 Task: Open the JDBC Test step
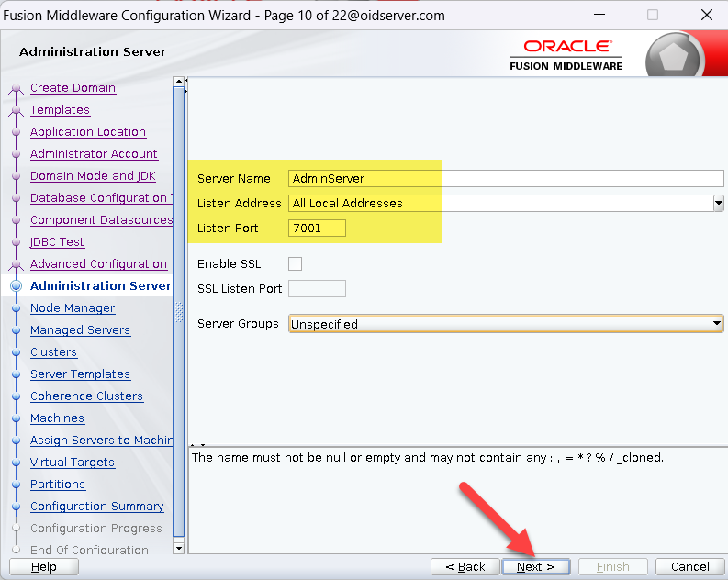pyautogui.click(x=57, y=241)
